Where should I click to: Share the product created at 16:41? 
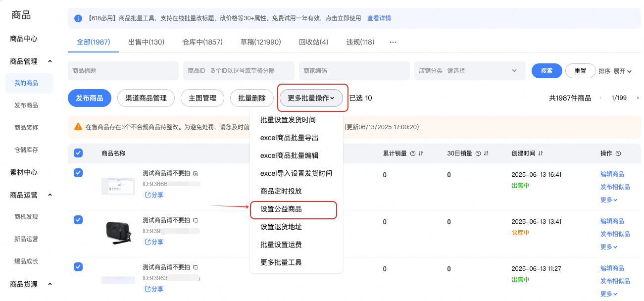(153, 195)
